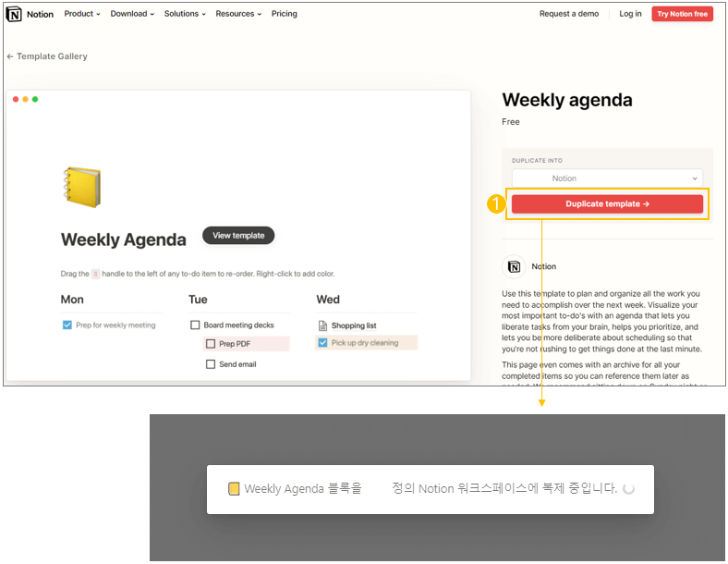Click the Mon column heading
This screenshot has width=728, height=564.
click(72, 300)
